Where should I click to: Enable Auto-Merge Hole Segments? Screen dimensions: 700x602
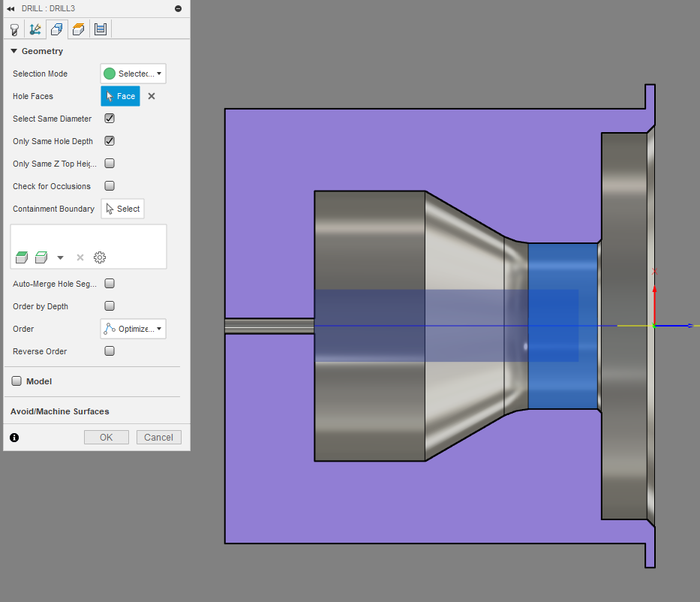click(110, 283)
